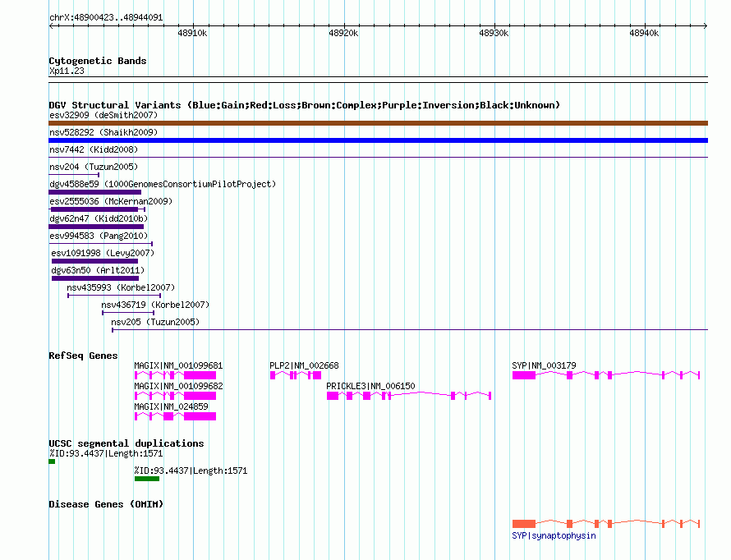Select the esv994583 (Pang2010) variant label
The height and width of the screenshot is (560, 731).
[99, 236]
